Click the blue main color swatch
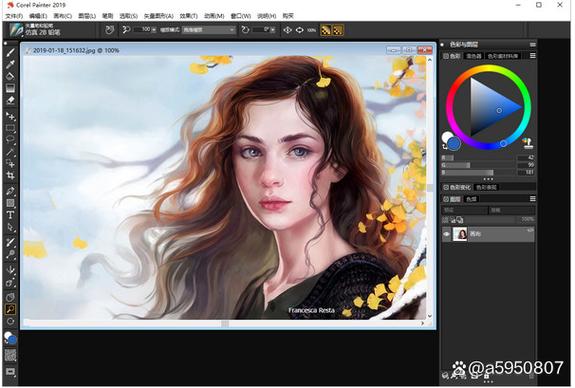Viewport: 575px width, 388px height. coord(454,144)
